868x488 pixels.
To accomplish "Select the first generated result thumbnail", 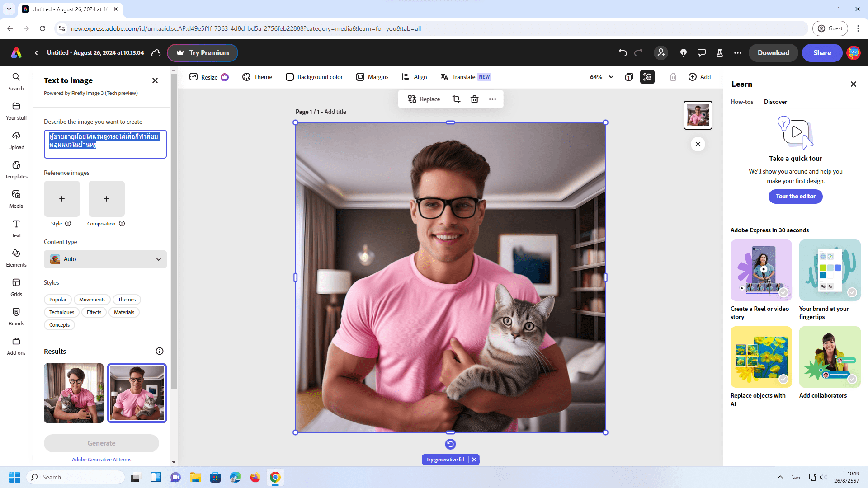I will (x=74, y=393).
